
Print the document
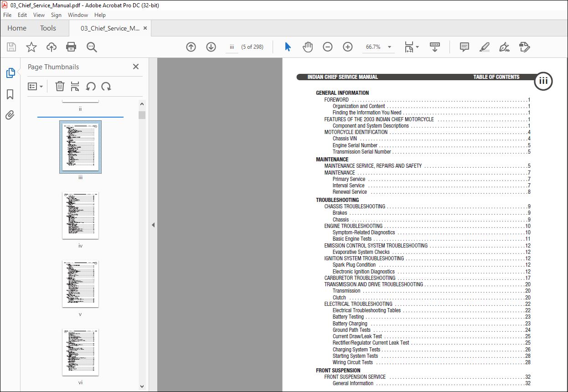coord(71,47)
